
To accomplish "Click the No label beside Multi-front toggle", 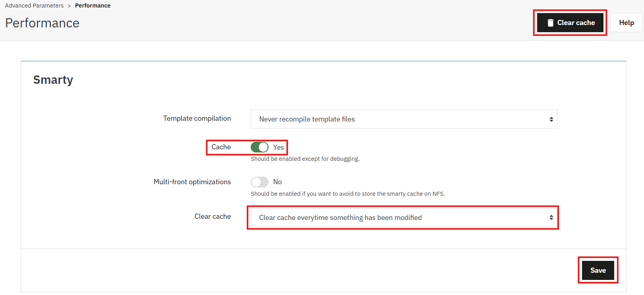I will [277, 182].
